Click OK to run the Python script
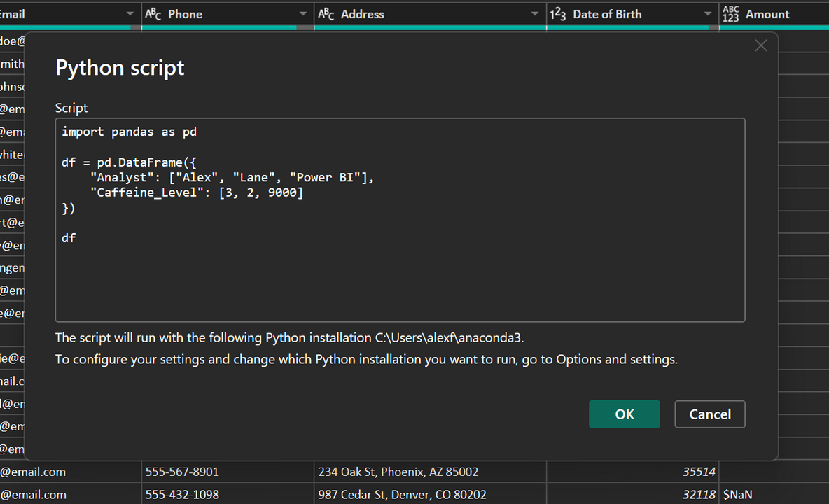829x504 pixels. pos(624,414)
